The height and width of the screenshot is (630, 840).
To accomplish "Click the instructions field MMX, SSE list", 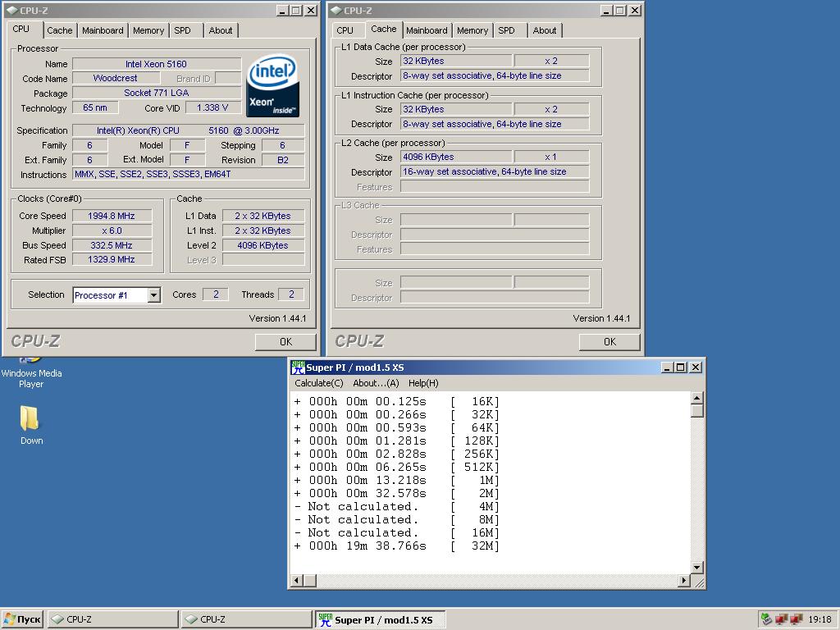I will point(189,174).
